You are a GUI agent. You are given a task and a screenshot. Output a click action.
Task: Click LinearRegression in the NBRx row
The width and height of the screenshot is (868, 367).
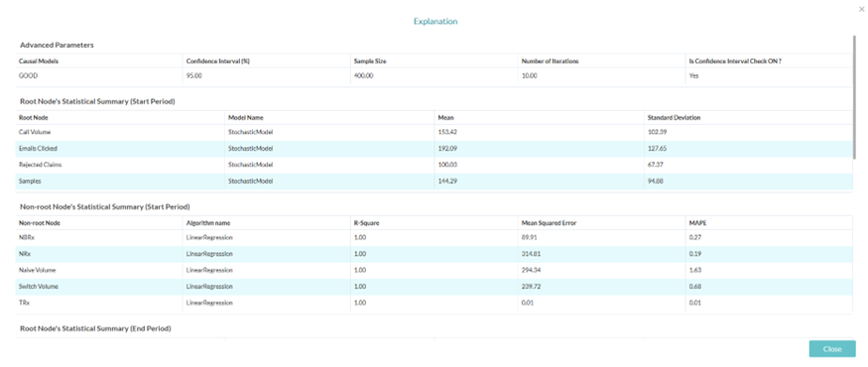pyautogui.click(x=209, y=237)
